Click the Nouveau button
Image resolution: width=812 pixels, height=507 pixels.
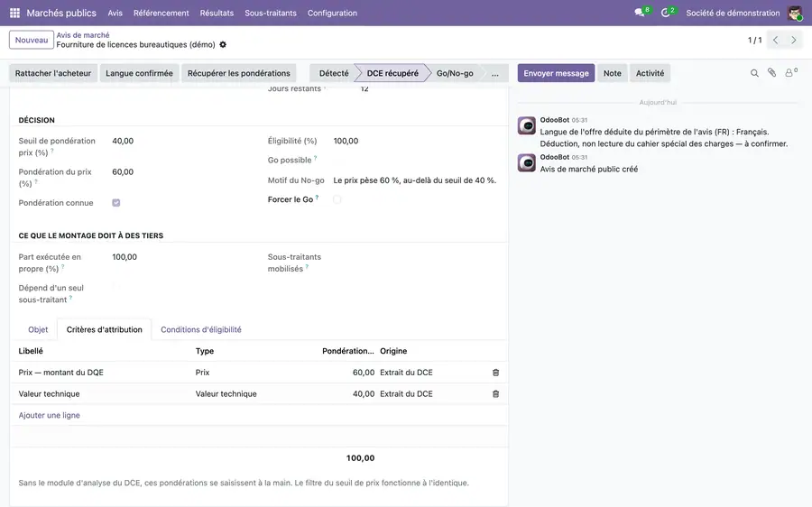point(32,40)
